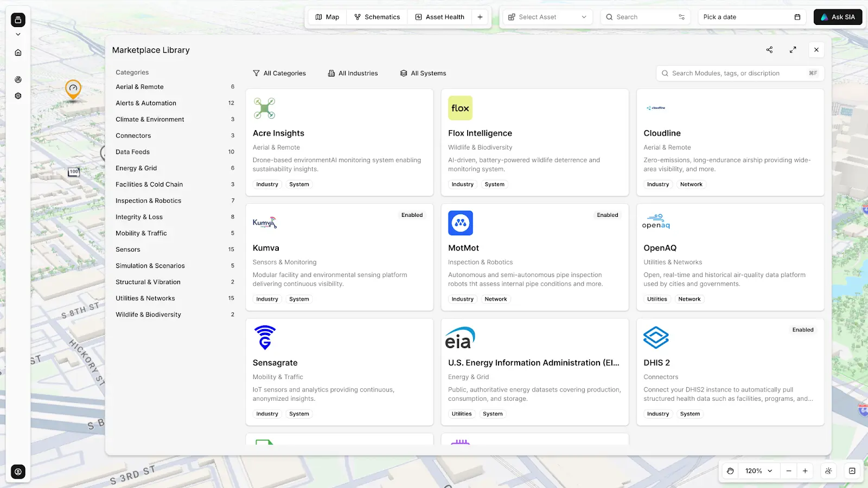The image size is (868, 488).
Task: Click the Ask SIA button
Action: [x=838, y=17]
